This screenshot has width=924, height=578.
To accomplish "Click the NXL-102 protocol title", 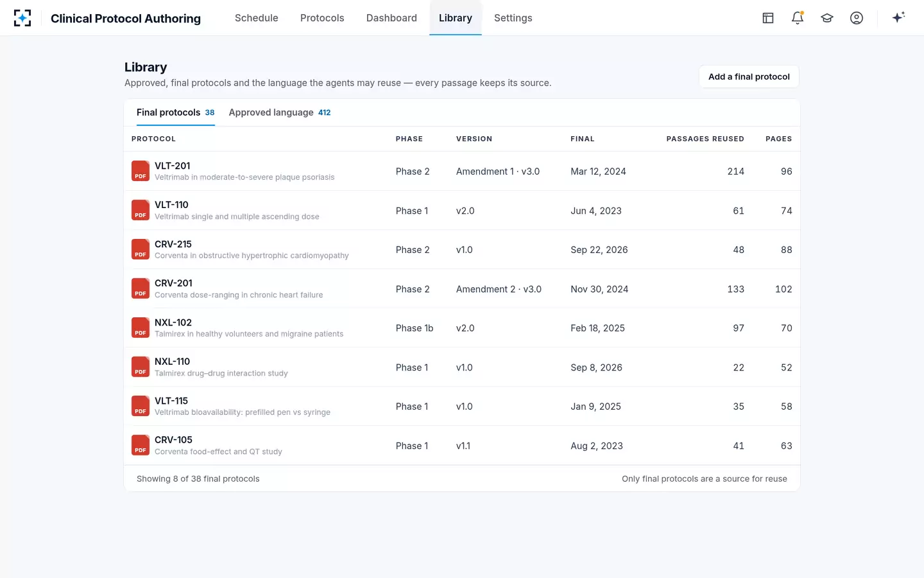I will coord(173,322).
